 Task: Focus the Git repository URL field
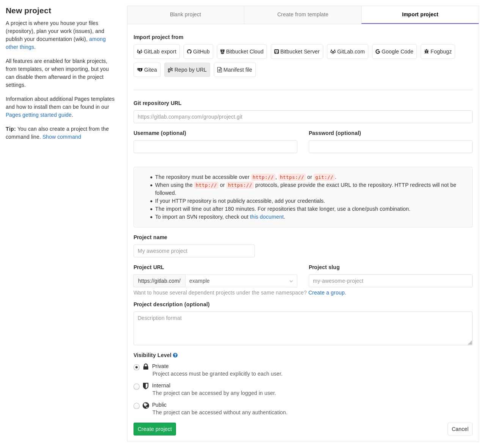(303, 117)
